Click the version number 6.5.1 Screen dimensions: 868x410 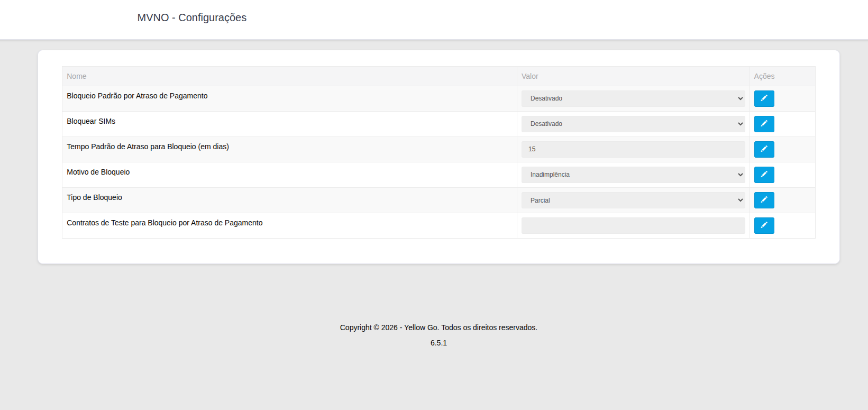(x=438, y=343)
